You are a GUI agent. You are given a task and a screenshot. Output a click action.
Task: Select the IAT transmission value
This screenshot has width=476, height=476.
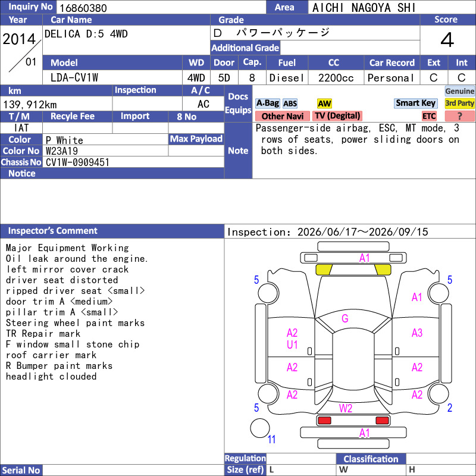point(21,128)
